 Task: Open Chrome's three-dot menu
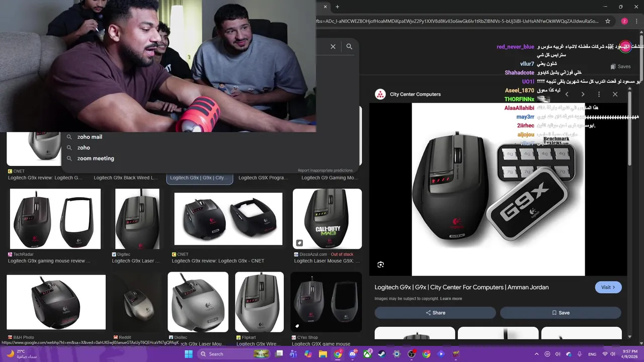pyautogui.click(x=636, y=21)
